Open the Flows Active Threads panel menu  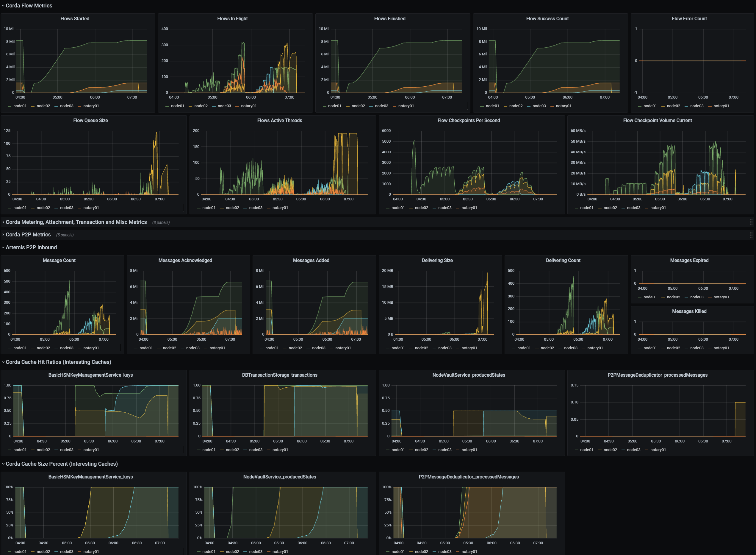click(x=280, y=120)
